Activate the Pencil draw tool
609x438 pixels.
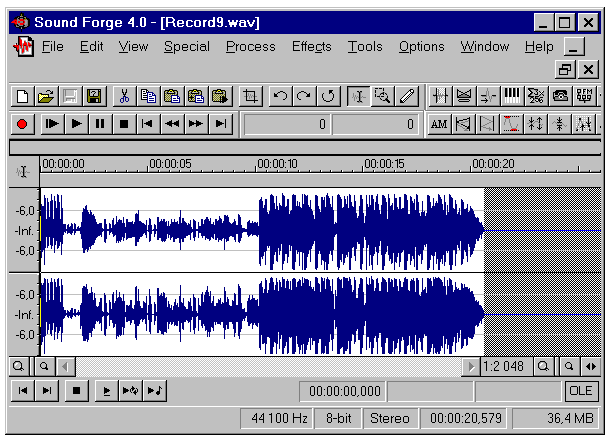tap(407, 96)
